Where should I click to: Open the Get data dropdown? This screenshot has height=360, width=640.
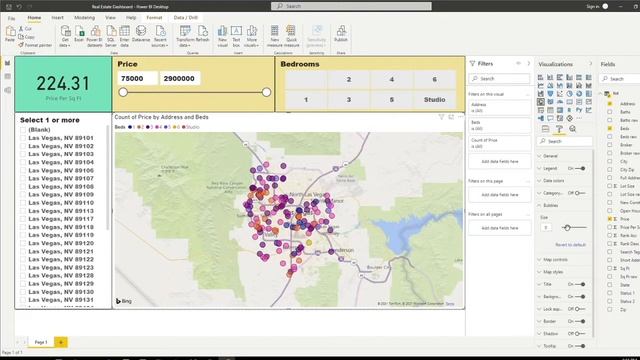(65, 36)
